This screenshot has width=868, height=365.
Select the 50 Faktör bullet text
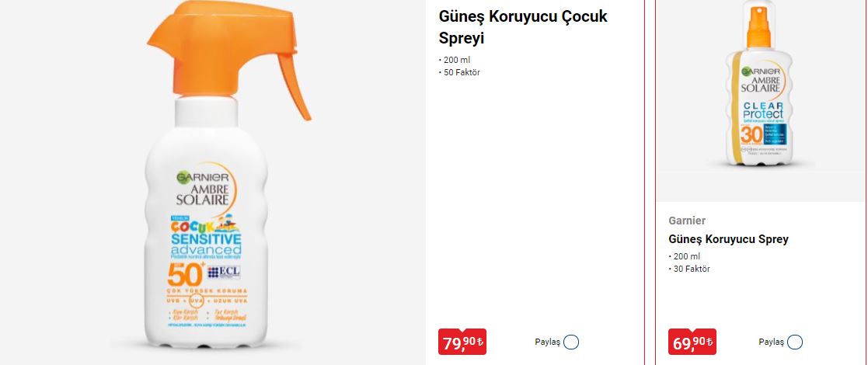pyautogui.click(x=462, y=72)
